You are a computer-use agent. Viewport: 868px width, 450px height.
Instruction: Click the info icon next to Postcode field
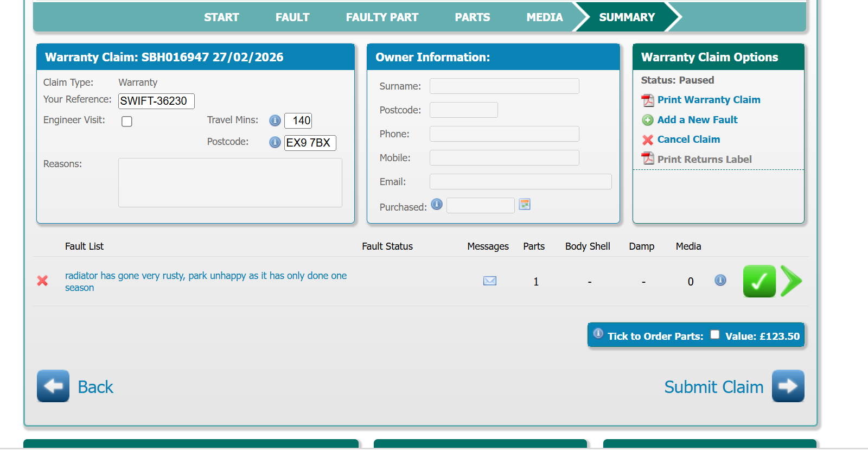click(275, 142)
